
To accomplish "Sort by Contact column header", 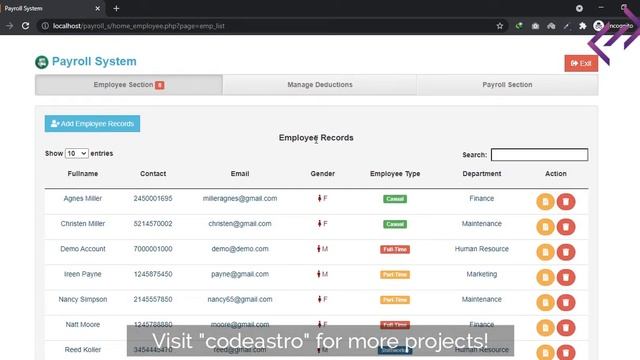I will (153, 173).
